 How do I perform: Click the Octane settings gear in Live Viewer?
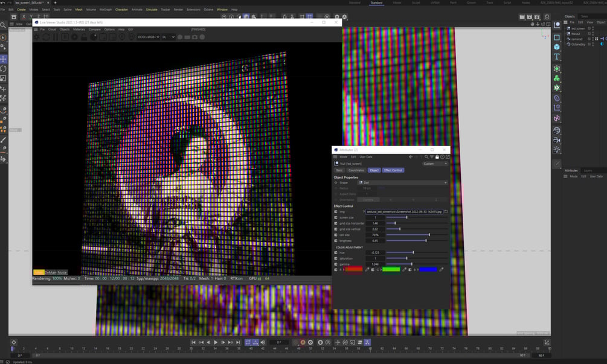[x=37, y=37]
